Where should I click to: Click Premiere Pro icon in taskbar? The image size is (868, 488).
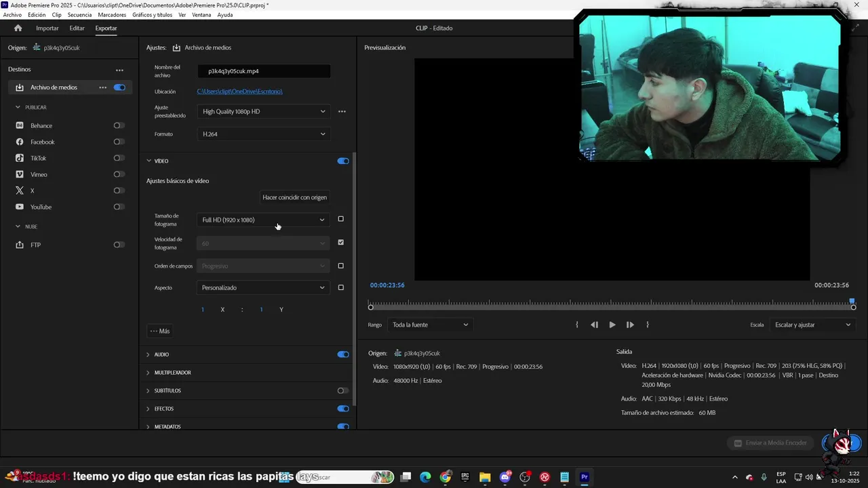point(585,477)
